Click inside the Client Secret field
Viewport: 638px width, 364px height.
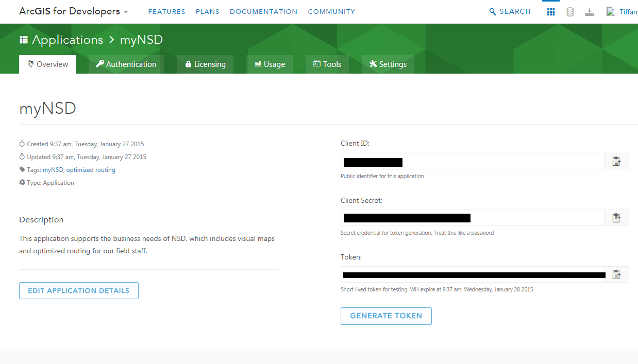coord(473,218)
